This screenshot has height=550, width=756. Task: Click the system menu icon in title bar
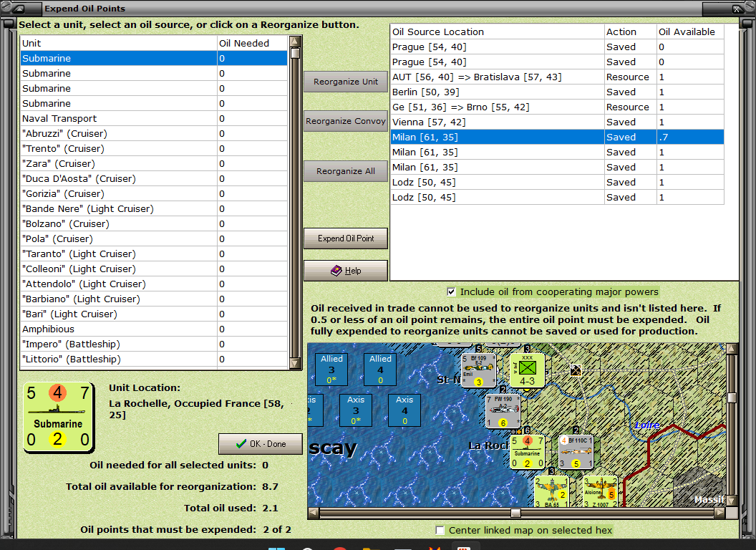click(x=19, y=8)
